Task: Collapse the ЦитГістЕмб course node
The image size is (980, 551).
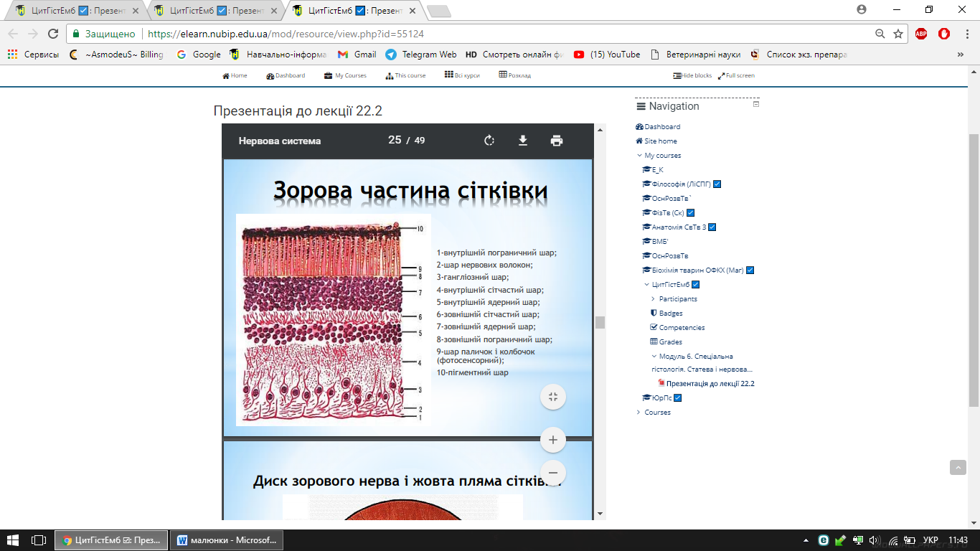Action: coord(646,285)
